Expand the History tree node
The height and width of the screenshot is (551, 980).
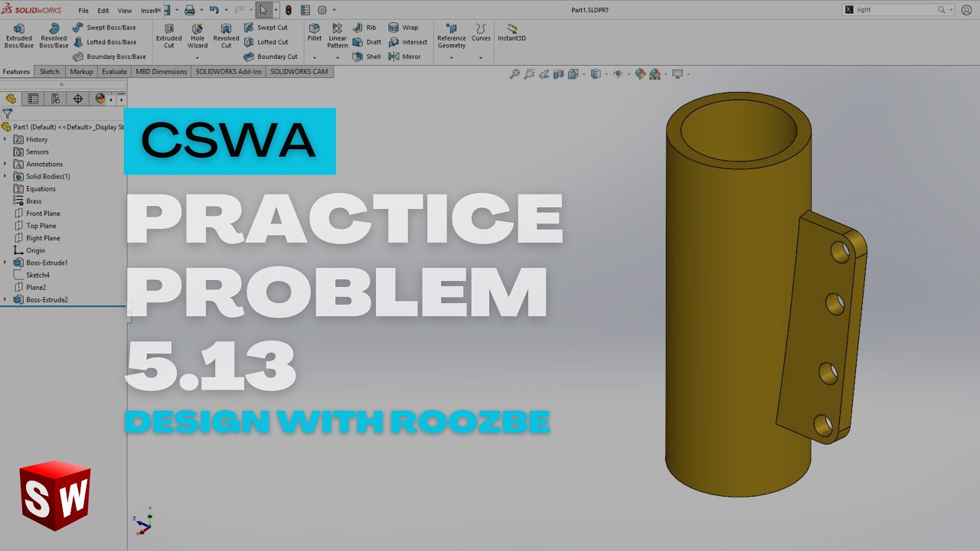pos(5,139)
